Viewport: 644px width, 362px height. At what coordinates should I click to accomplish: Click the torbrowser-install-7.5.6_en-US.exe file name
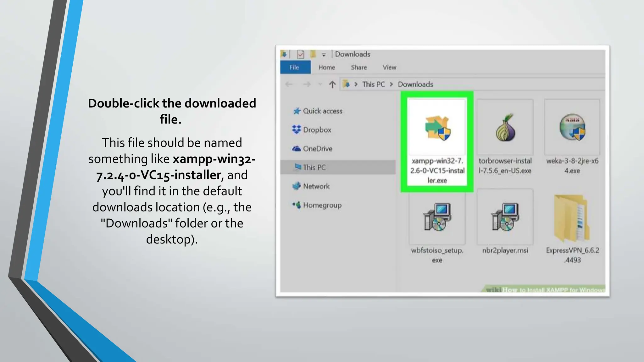(x=505, y=166)
